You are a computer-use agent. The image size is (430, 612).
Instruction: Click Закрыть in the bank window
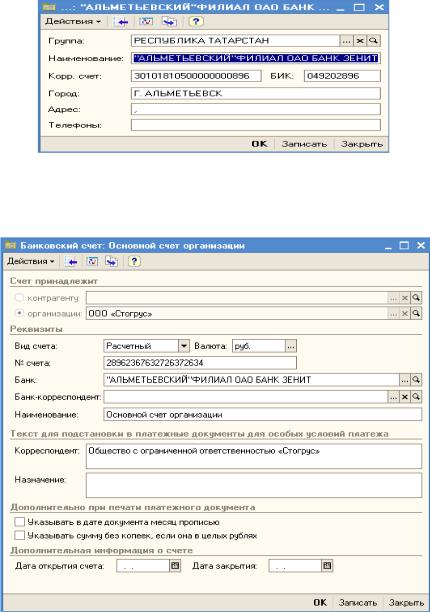click(362, 144)
